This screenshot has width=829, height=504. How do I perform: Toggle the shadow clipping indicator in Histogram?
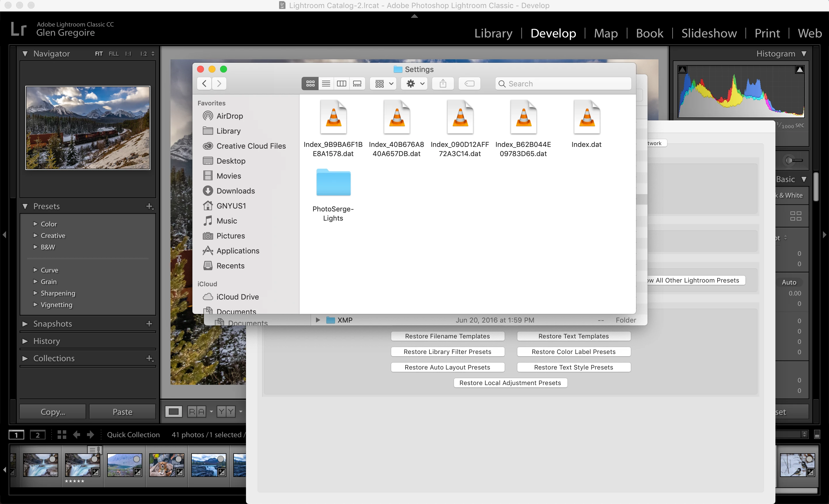pos(682,70)
